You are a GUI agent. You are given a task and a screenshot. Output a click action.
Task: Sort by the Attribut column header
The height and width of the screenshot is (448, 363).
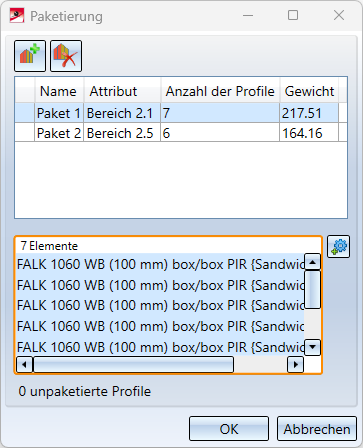coord(122,91)
